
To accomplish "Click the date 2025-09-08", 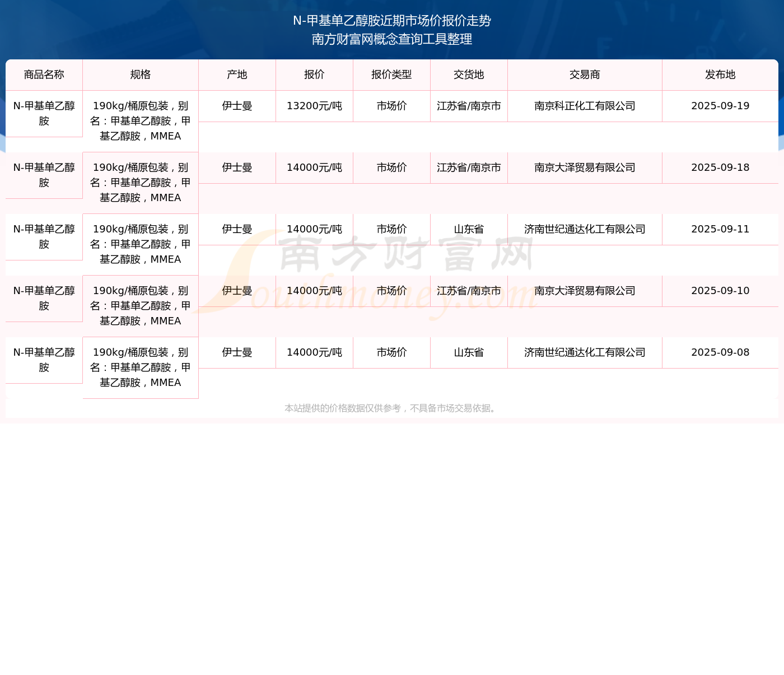I will click(x=720, y=352).
